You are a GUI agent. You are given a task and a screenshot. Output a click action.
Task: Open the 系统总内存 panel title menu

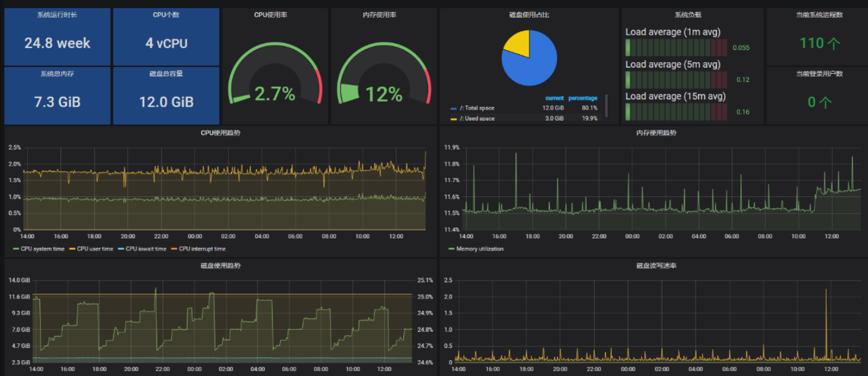coord(57,74)
